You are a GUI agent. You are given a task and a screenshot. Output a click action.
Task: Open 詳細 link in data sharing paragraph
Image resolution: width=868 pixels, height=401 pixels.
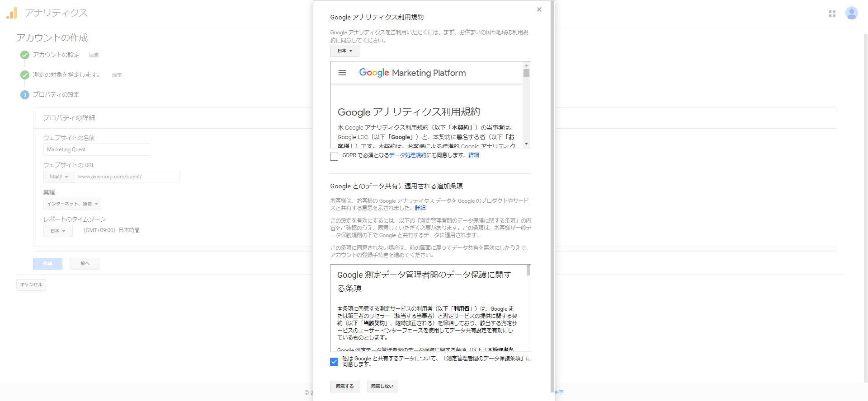(x=420, y=208)
